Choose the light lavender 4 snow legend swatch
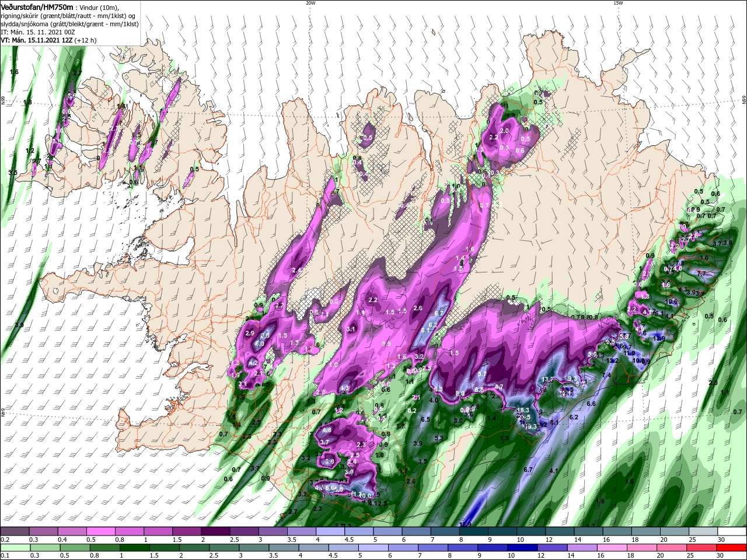Viewport: 747px width, 560px height. click(x=330, y=532)
